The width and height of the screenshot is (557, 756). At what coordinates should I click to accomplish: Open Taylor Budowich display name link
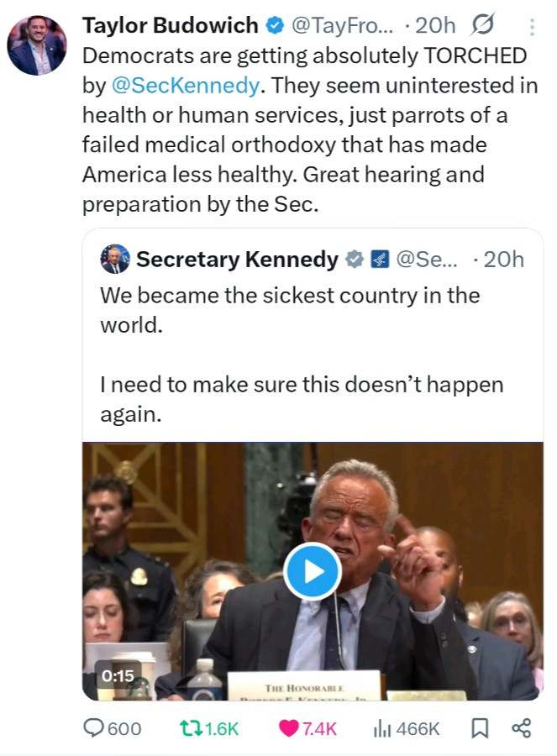[x=170, y=26]
